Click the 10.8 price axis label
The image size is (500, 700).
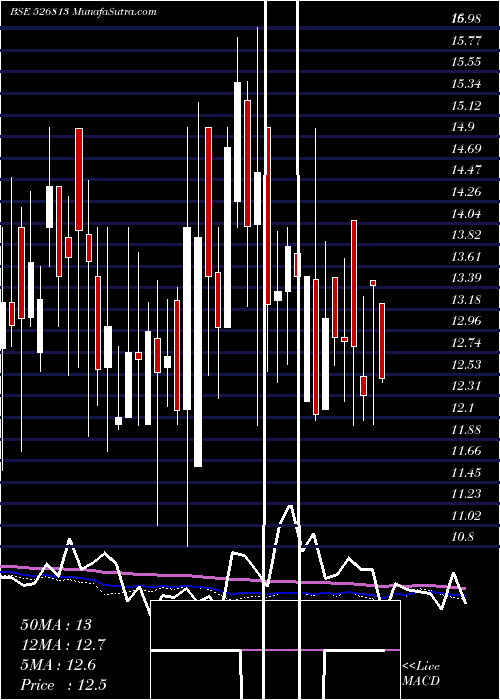click(463, 537)
